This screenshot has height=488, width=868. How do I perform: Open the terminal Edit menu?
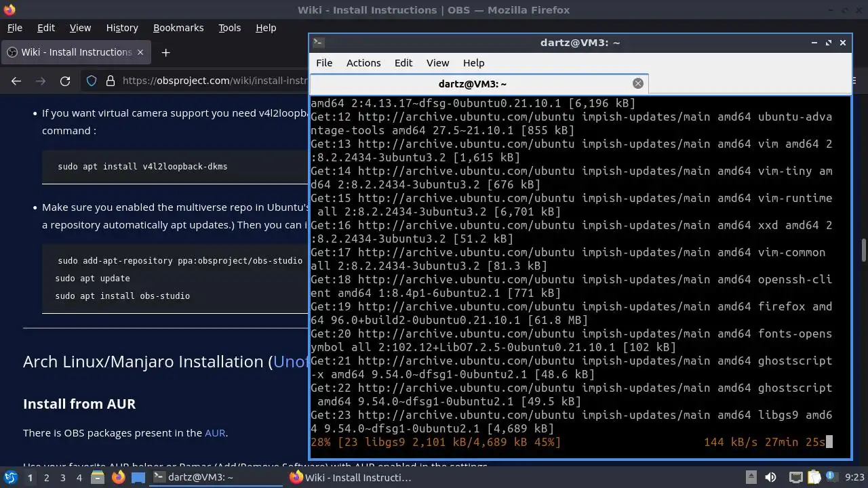tap(403, 62)
